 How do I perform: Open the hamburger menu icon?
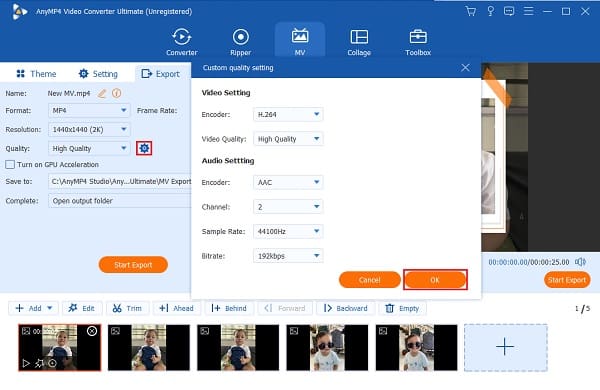pyautogui.click(x=528, y=11)
